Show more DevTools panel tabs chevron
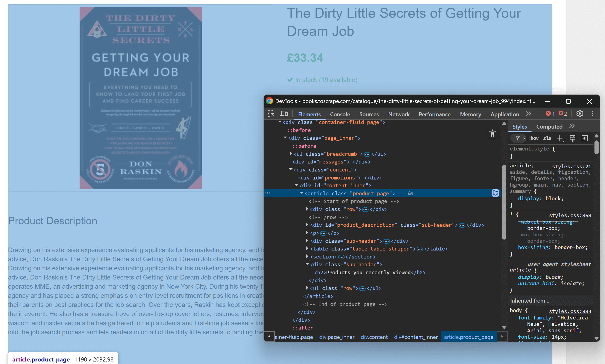 click(x=529, y=114)
